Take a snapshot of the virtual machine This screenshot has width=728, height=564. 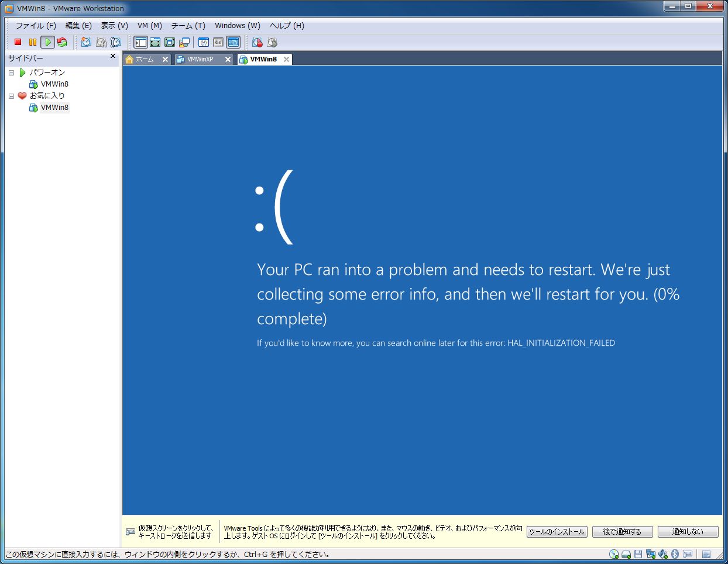click(x=87, y=42)
